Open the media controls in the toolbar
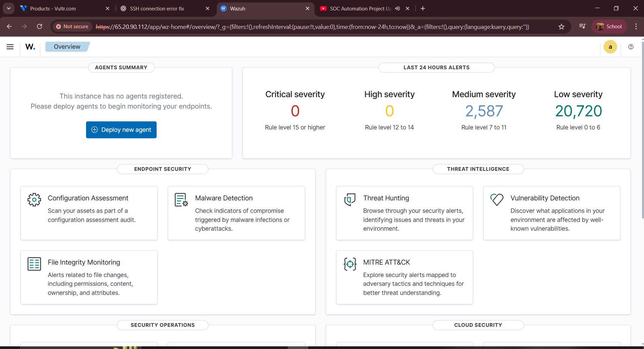This screenshot has width=644, height=349. [x=582, y=27]
